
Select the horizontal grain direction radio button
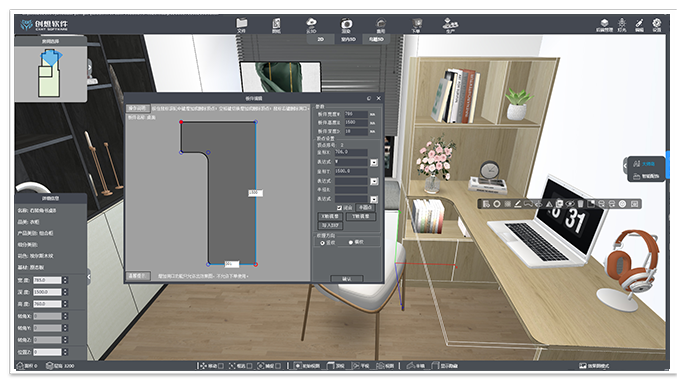351,243
